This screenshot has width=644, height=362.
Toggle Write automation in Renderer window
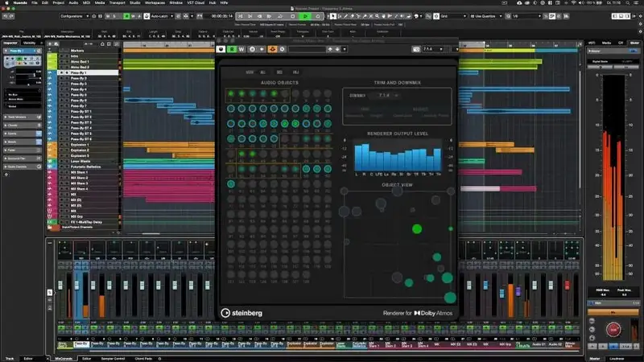242,49
